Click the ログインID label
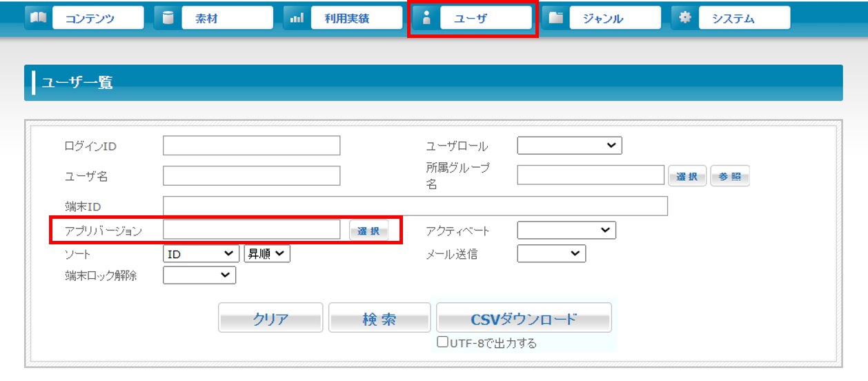The height and width of the screenshot is (381, 868). [x=90, y=146]
